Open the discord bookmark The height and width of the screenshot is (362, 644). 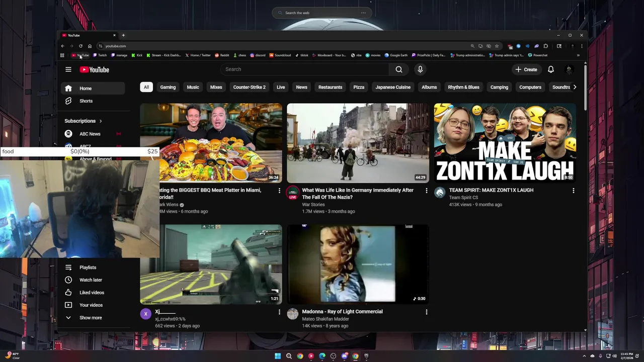coord(258,55)
